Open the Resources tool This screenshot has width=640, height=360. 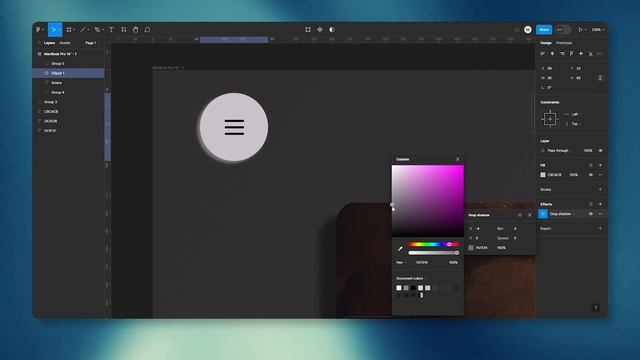124,29
